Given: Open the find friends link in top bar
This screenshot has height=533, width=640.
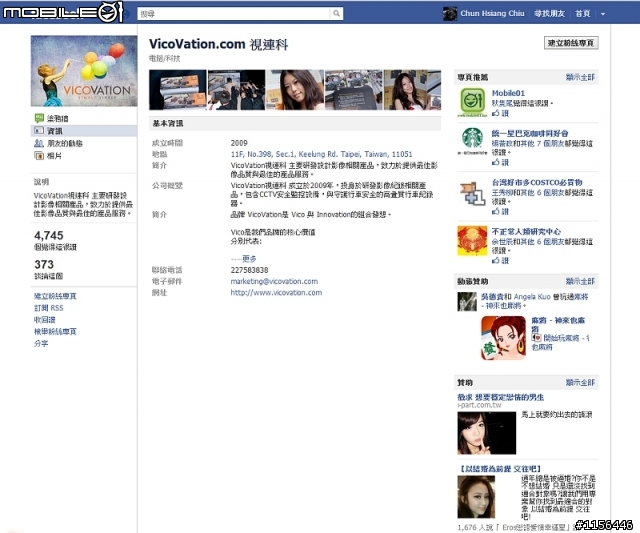Looking at the screenshot, I should tap(549, 13).
